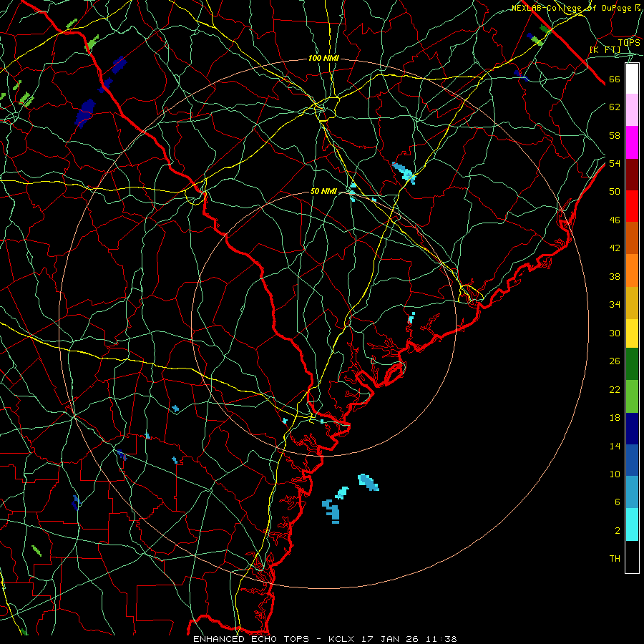Click the '54' legend label
Screen dimensions: 644x644
(615, 163)
